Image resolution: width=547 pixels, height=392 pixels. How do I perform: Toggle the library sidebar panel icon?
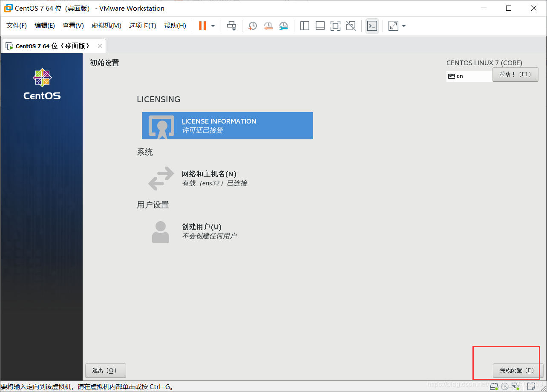pyautogui.click(x=305, y=26)
